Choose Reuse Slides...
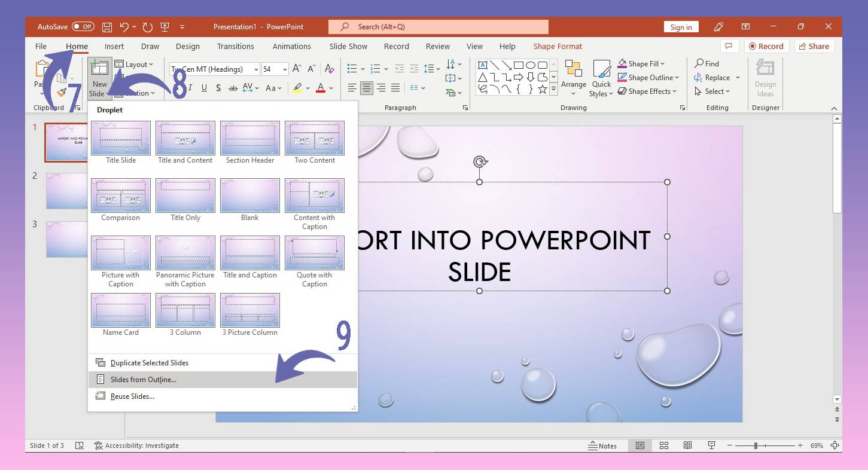This screenshot has width=868, height=470. click(223, 396)
